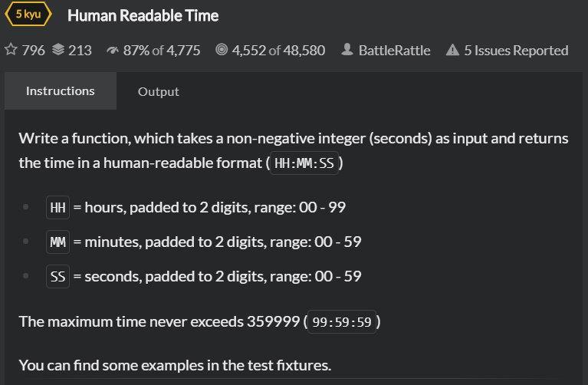The image size is (588, 385).
Task: Click the issues warning triangle icon
Action: (x=452, y=50)
